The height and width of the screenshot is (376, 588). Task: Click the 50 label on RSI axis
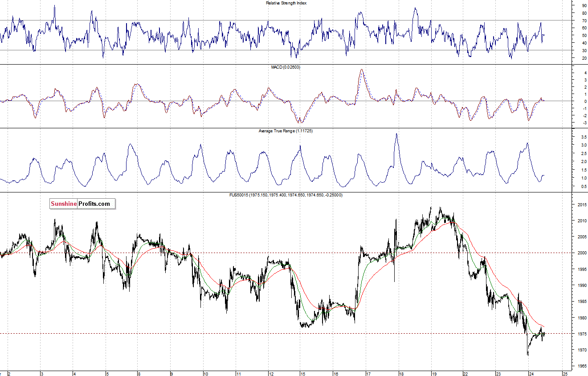584,36
